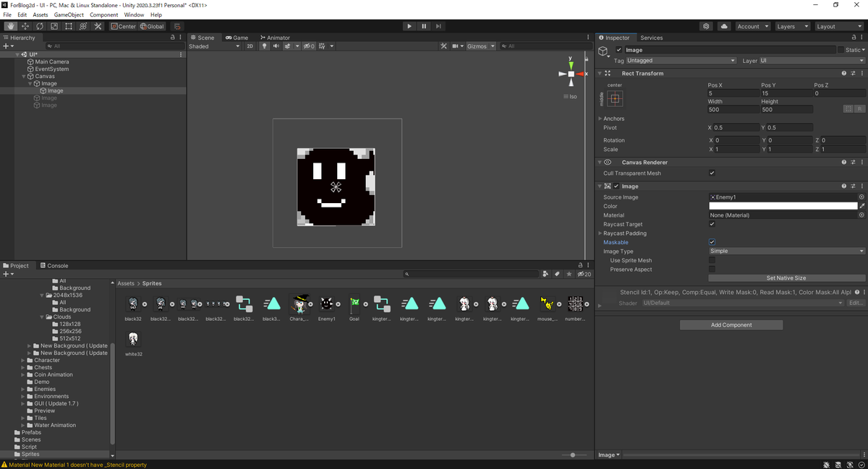
Task: Open the GameObject menu
Action: [68, 14]
